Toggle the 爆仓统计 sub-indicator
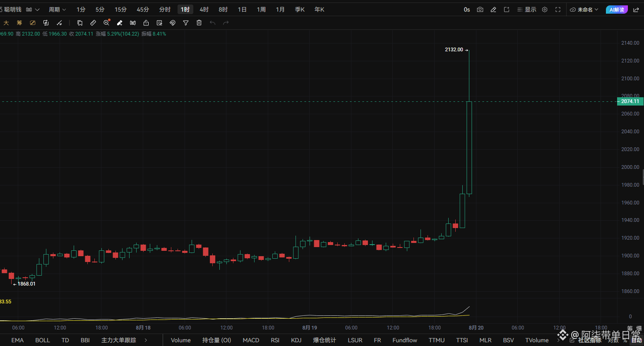The height and width of the screenshot is (346, 644). (324, 340)
